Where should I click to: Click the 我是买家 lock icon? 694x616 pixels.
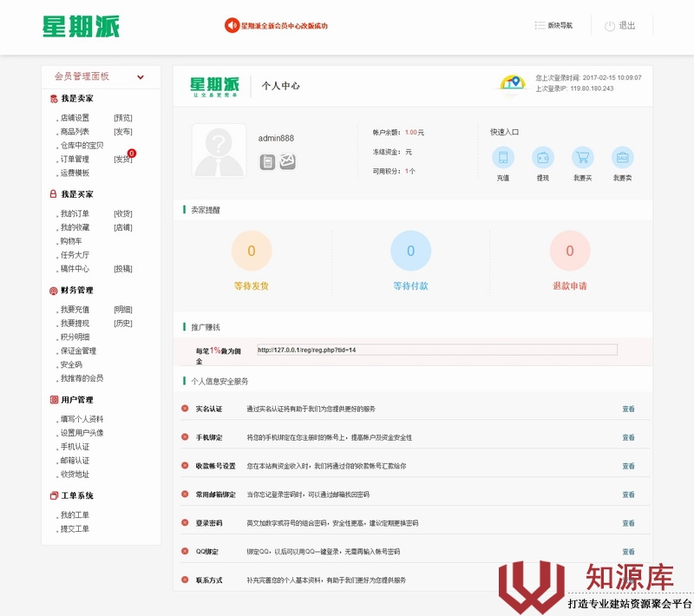click(x=54, y=193)
